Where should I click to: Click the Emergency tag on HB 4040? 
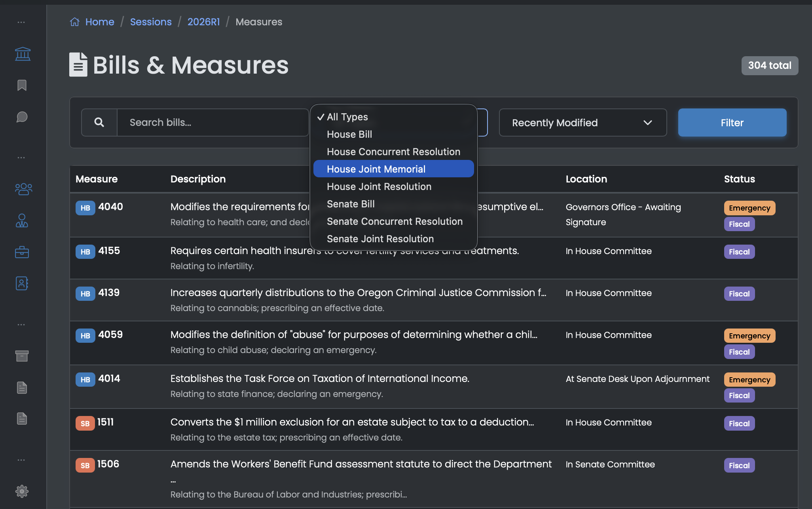coord(749,208)
